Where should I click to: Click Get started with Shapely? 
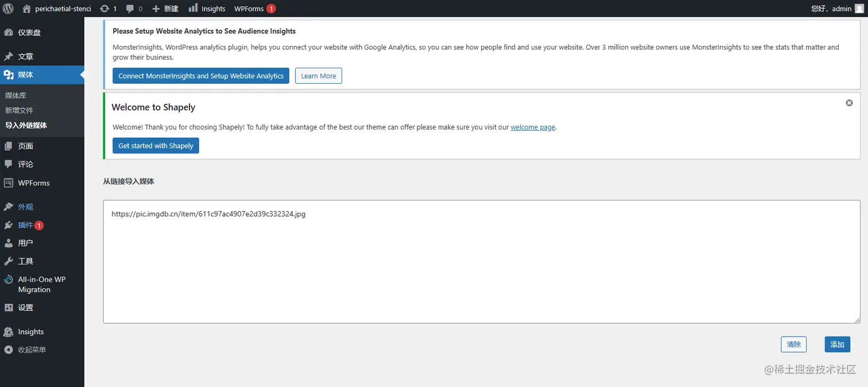[156, 146]
